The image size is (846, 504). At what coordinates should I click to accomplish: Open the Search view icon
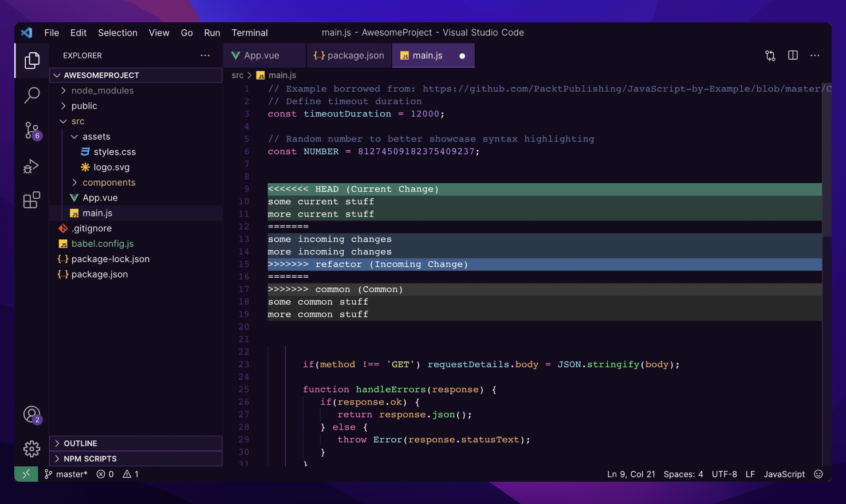point(32,95)
